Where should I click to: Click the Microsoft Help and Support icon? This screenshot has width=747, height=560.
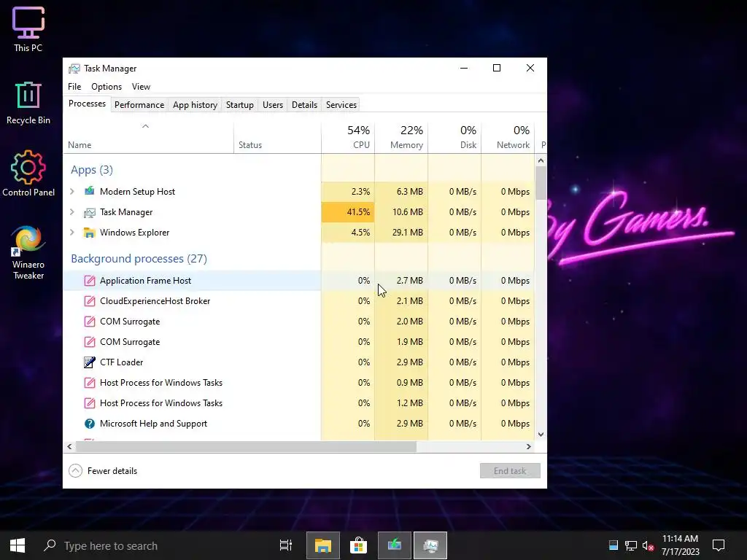(x=89, y=424)
